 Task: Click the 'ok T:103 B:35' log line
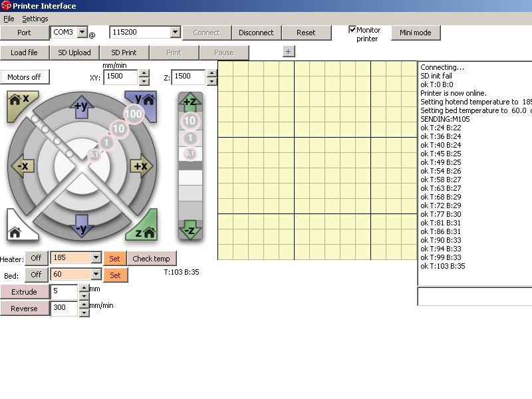point(443,266)
